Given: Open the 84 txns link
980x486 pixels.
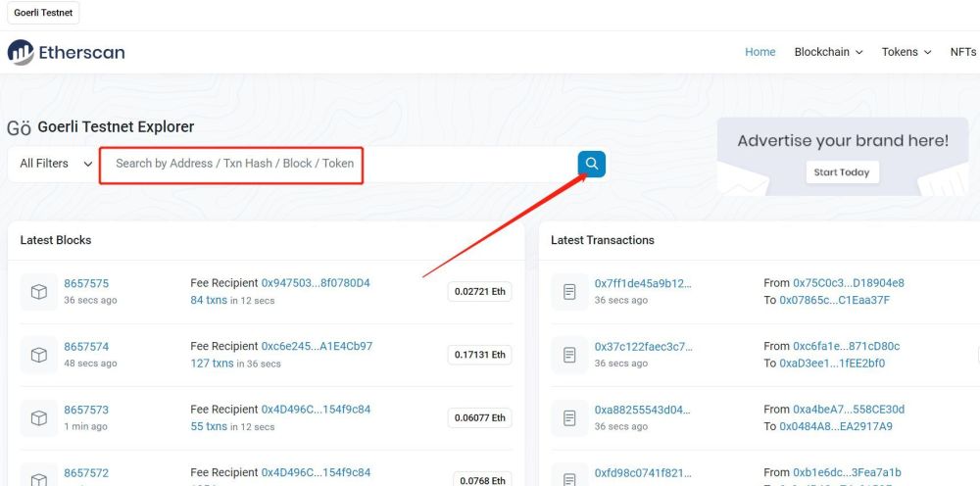Looking at the screenshot, I should (209, 301).
